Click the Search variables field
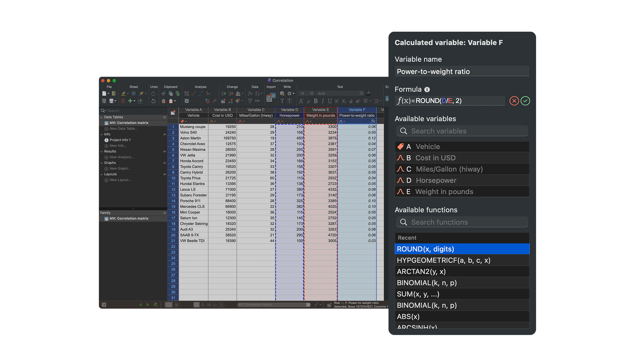Viewport: 644px width, 362px height. [462, 131]
